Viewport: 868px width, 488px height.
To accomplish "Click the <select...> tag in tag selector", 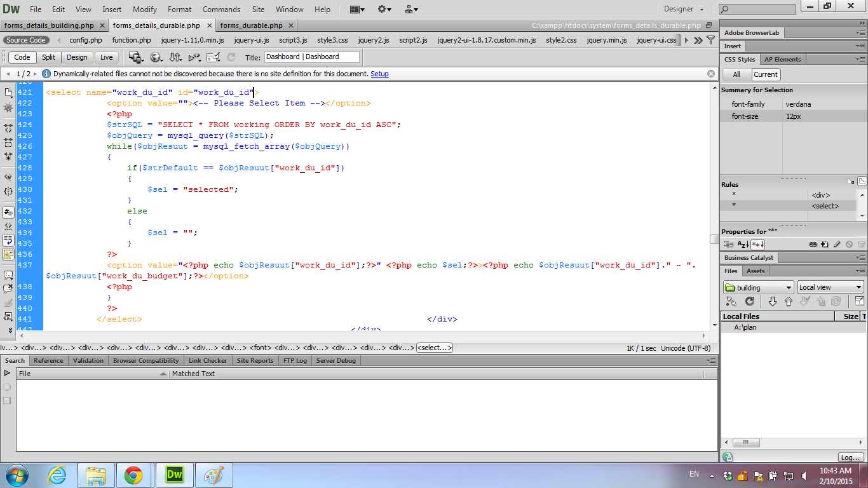I will (x=435, y=348).
